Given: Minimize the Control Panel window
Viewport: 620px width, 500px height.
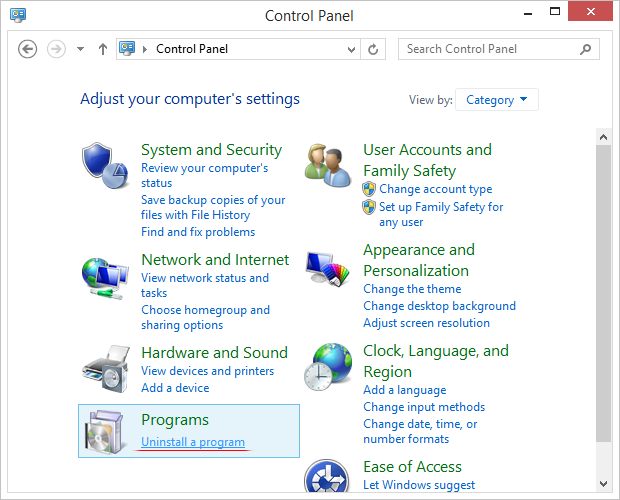Looking at the screenshot, I should 528,13.
